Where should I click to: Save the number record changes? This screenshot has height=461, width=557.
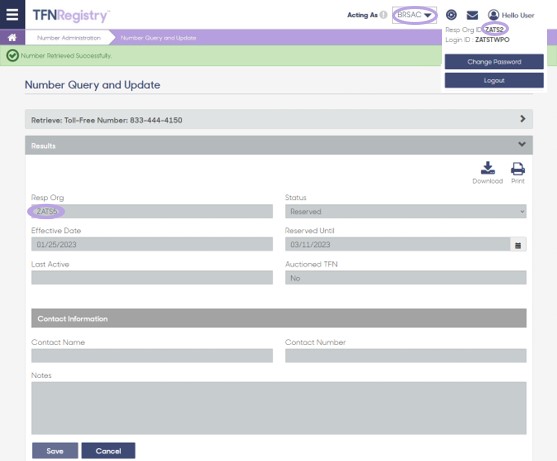55,451
